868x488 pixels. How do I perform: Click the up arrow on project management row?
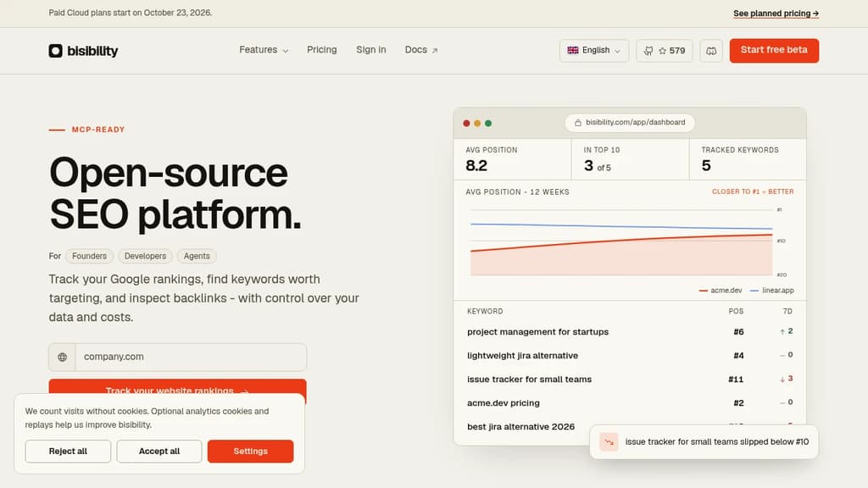782,331
